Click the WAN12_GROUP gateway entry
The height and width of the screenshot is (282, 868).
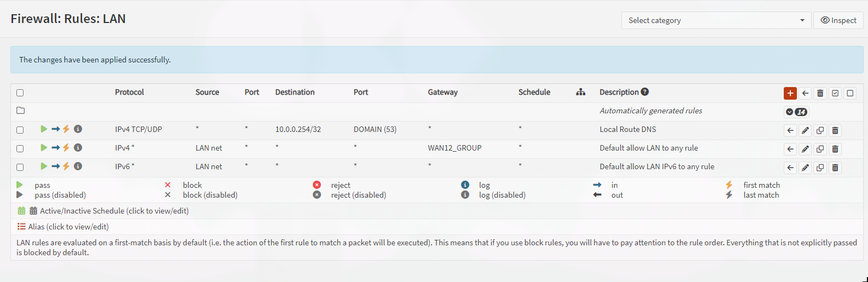tap(455, 148)
